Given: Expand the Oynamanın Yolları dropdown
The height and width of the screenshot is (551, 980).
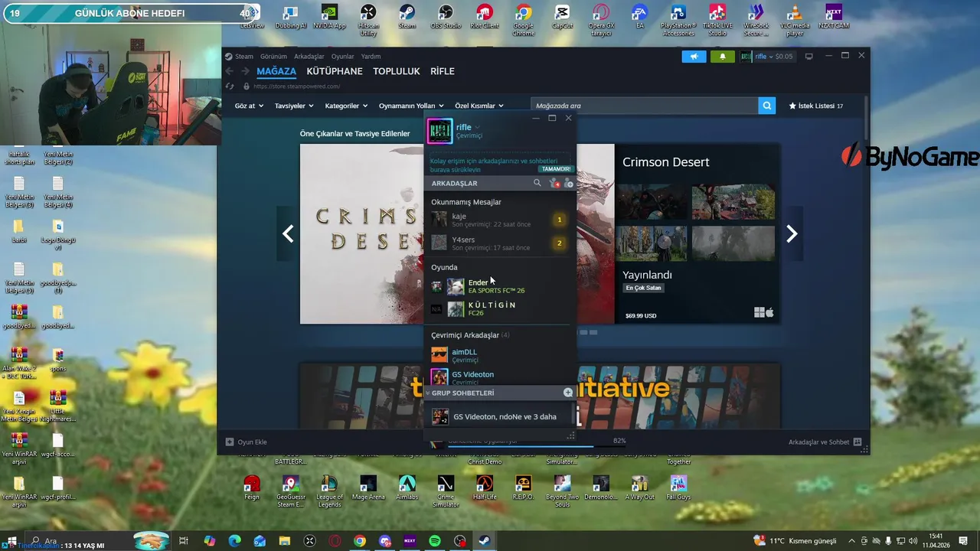Looking at the screenshot, I should [x=411, y=106].
